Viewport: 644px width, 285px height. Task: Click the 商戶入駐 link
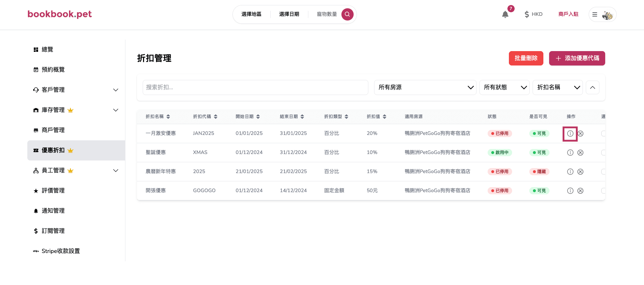(569, 14)
